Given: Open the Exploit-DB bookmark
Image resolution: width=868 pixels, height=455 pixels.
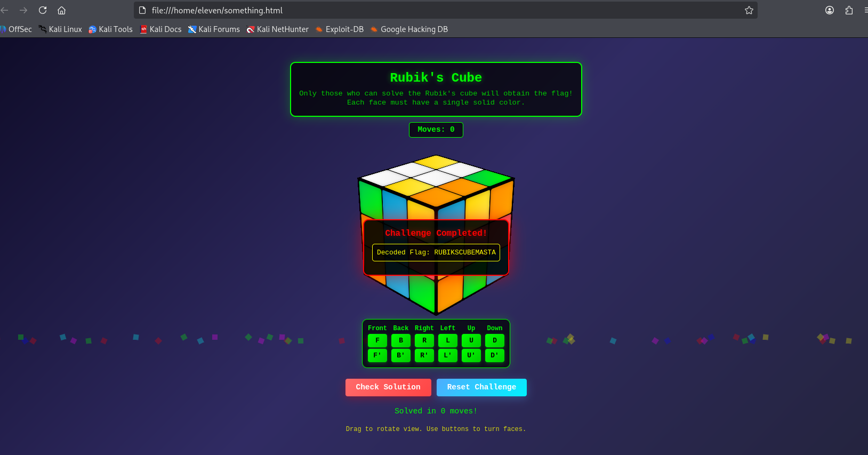Looking at the screenshot, I should [340, 29].
